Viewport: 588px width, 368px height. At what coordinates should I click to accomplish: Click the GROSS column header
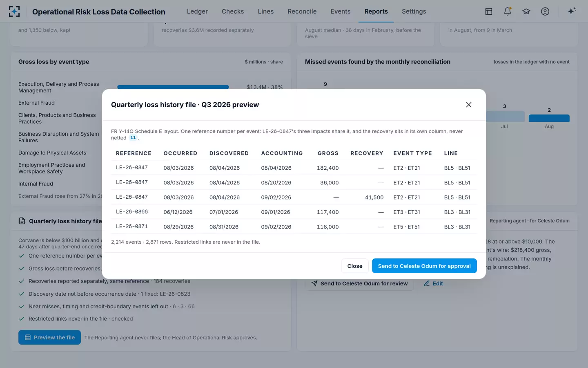pyautogui.click(x=328, y=153)
